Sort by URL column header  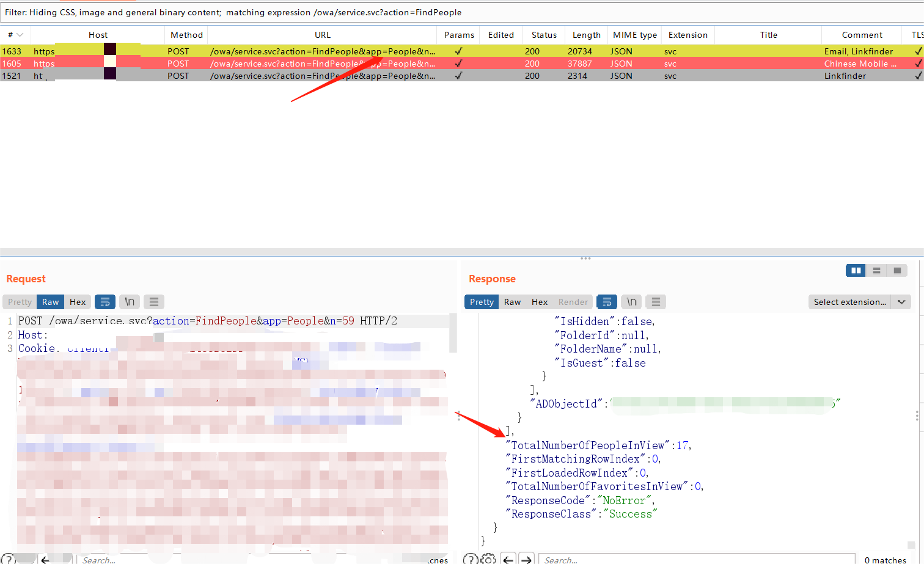pos(323,35)
